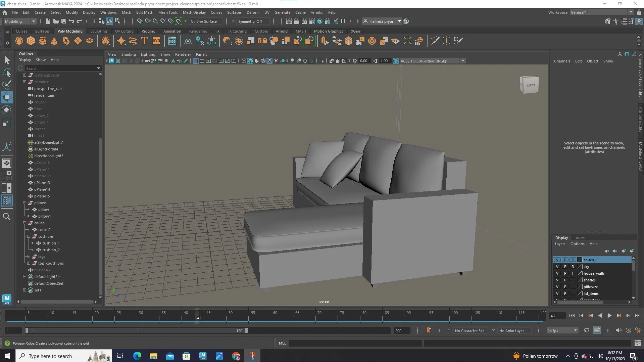The width and height of the screenshot is (644, 362).
Task: Click the SVG import shelf icon
Action: tap(156, 41)
